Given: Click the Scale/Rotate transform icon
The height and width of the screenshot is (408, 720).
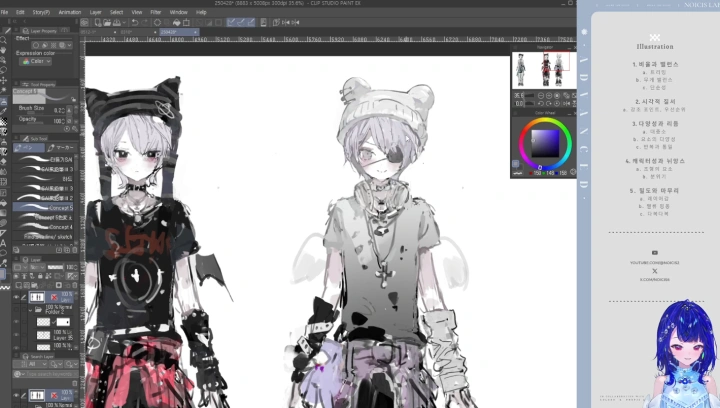Looking at the screenshot, I should point(186,22).
